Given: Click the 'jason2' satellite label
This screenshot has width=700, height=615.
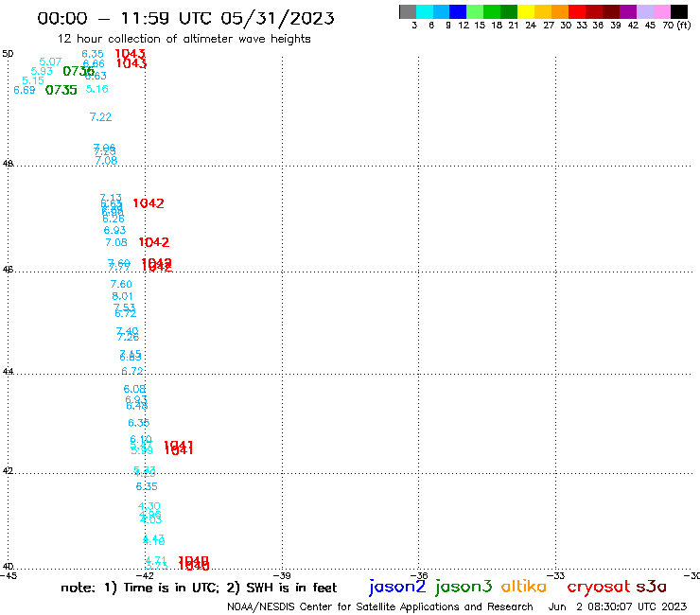Looking at the screenshot, I should click(x=397, y=587).
